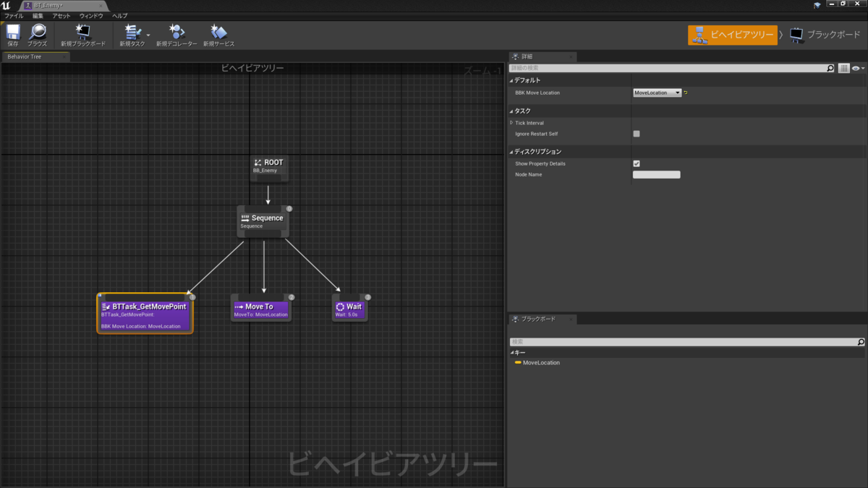Click the 新規ブラックボード (New Blackboard) icon
868x488 pixels.
(82, 31)
